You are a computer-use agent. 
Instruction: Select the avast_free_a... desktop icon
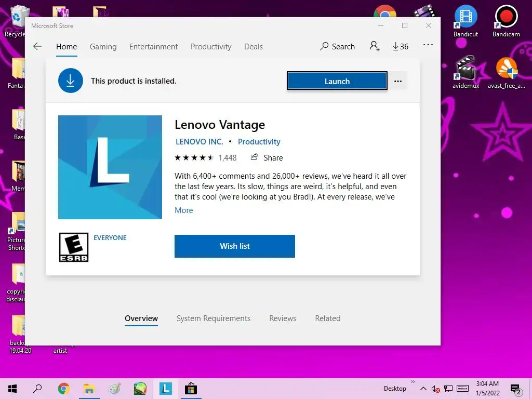click(x=506, y=73)
